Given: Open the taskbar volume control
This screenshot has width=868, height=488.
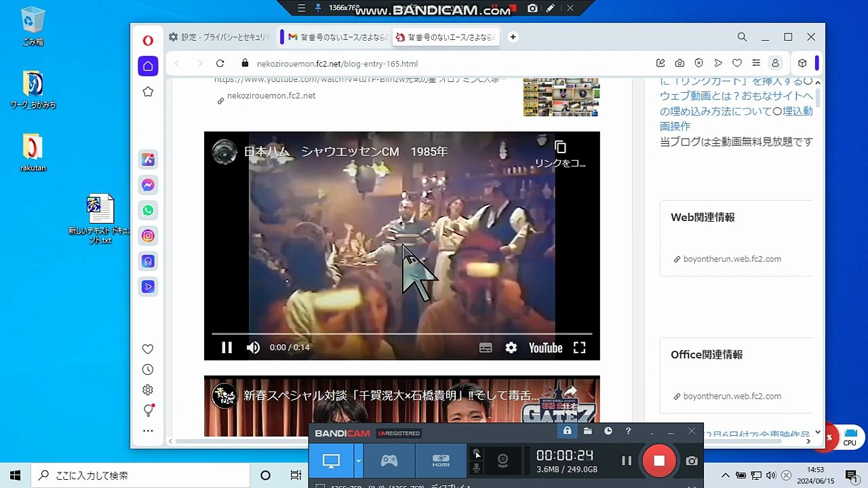Looking at the screenshot, I should [x=770, y=475].
